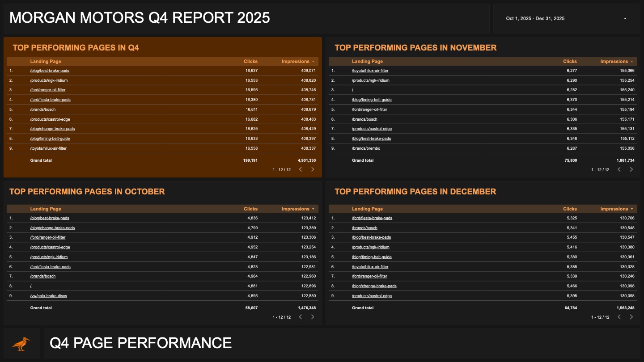Screen dimensions: 644x362
Task: Open /products/castrol-edge link in Q4 table
Action: pyautogui.click(x=50, y=119)
